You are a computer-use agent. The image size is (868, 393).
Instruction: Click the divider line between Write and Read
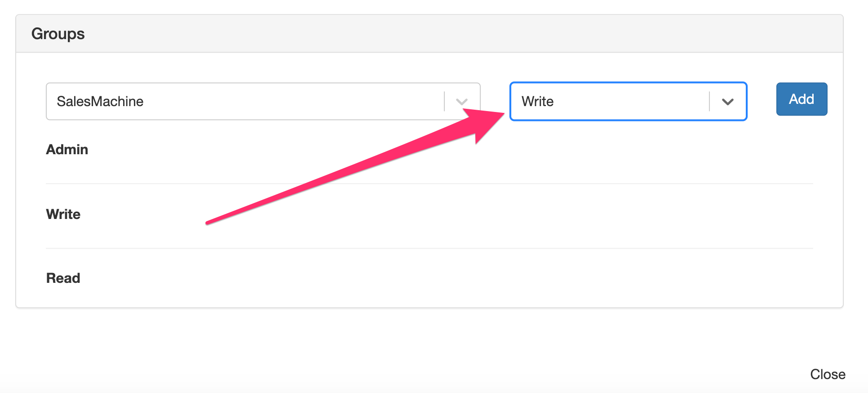[x=429, y=248]
